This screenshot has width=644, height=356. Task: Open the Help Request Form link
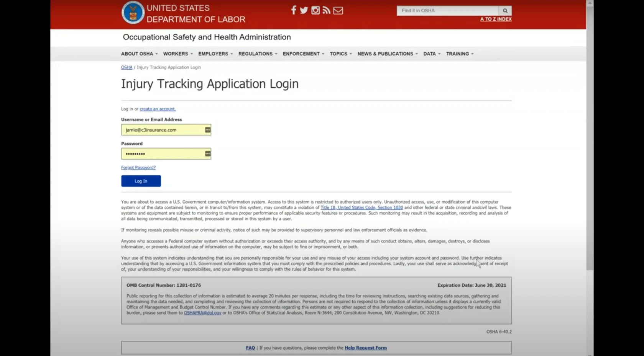click(366, 348)
